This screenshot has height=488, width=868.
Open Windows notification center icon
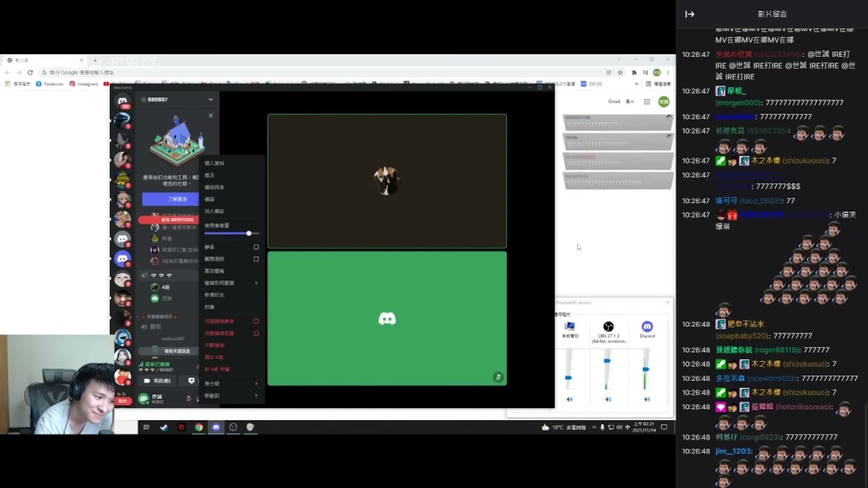point(664,427)
